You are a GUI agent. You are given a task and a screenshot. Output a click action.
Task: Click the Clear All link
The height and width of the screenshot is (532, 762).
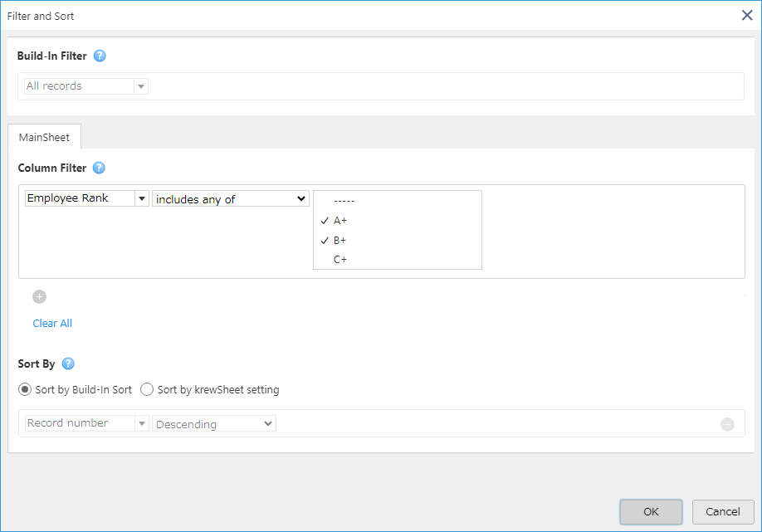click(x=52, y=323)
